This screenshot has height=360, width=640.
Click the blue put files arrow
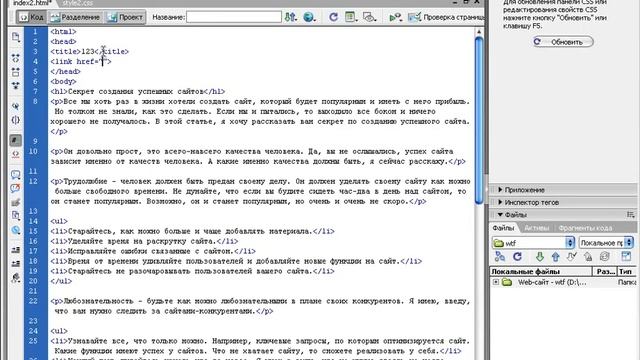click(556, 257)
